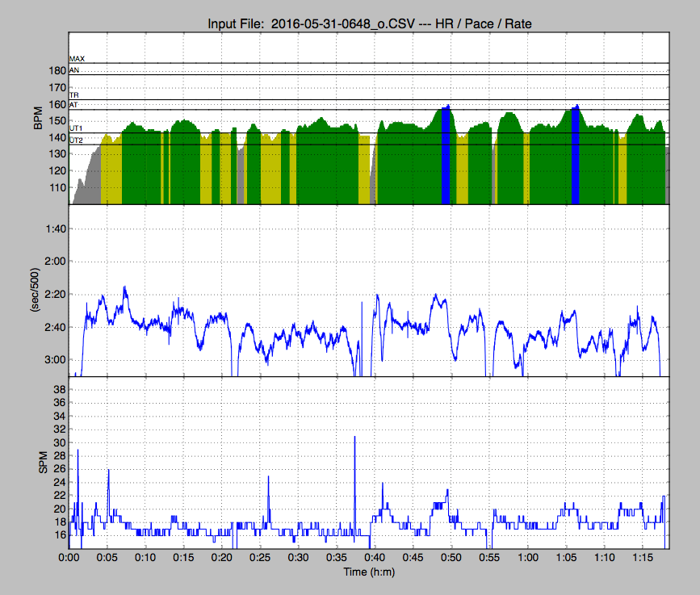The width and height of the screenshot is (700, 595).
Task: Click the first blue heart rate bar near 0:49
Action: pos(445,161)
